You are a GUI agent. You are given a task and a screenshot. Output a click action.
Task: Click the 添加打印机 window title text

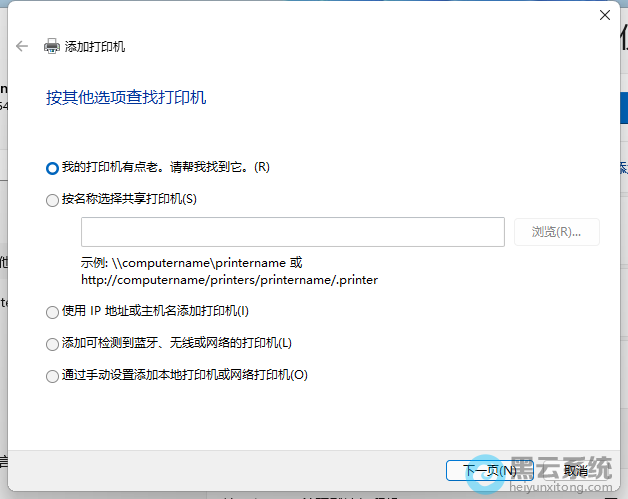pos(95,46)
